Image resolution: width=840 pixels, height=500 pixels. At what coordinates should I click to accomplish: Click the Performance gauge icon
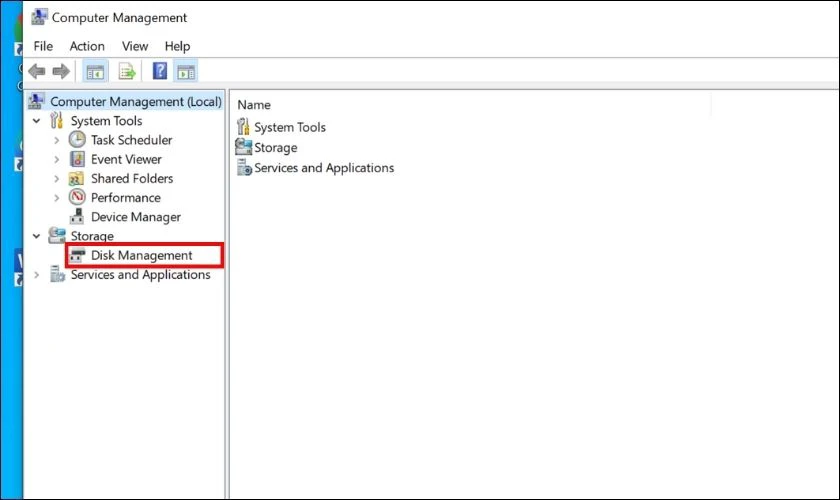click(x=77, y=197)
